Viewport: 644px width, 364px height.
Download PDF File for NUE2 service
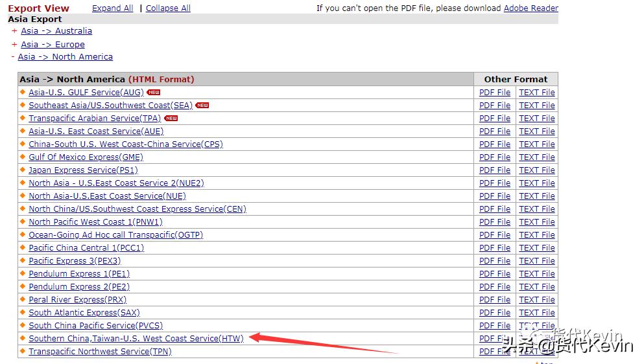494,183
